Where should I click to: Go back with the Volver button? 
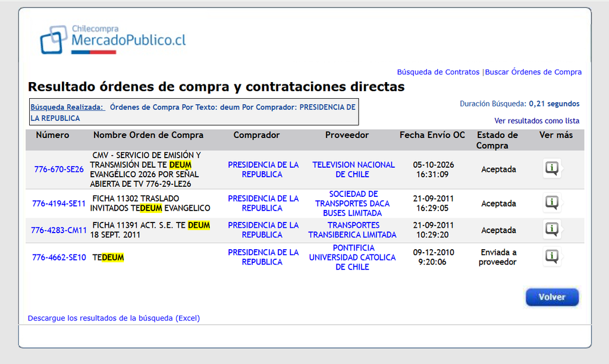(x=552, y=297)
